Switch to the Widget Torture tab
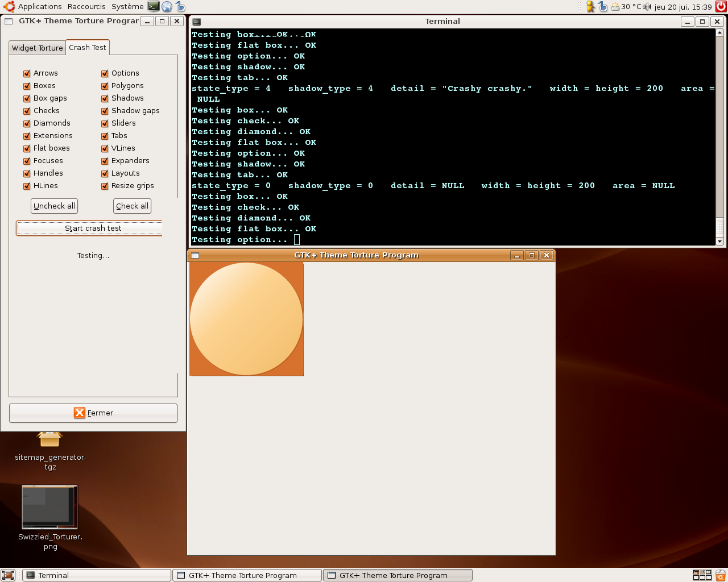 point(38,48)
